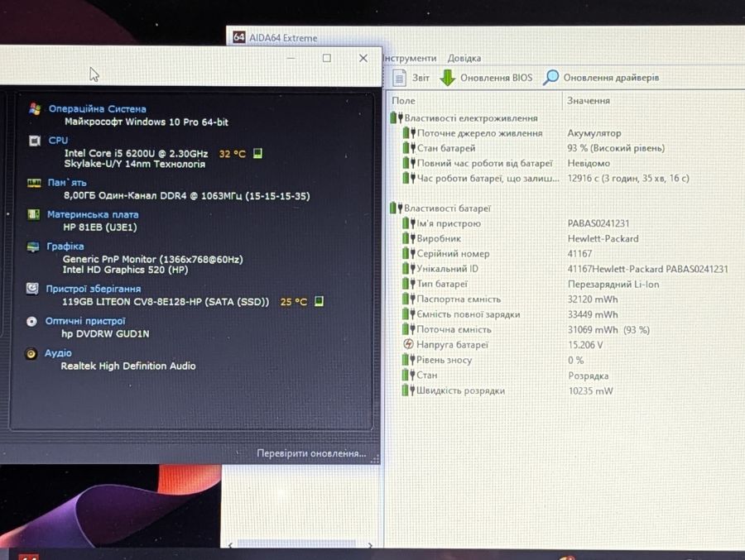Click the battery icon beside Паспортна ємність
This screenshot has width=745, height=560.
[409, 299]
